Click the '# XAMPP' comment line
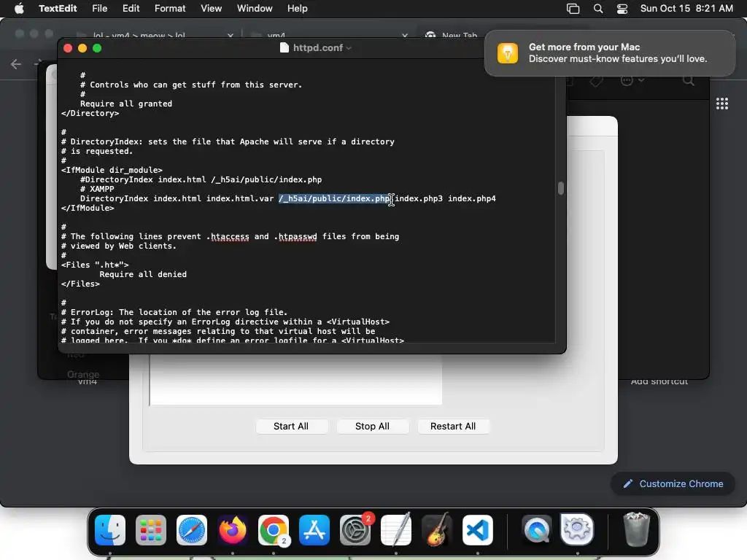Screen dimensions: 747x560 [x=97, y=189]
